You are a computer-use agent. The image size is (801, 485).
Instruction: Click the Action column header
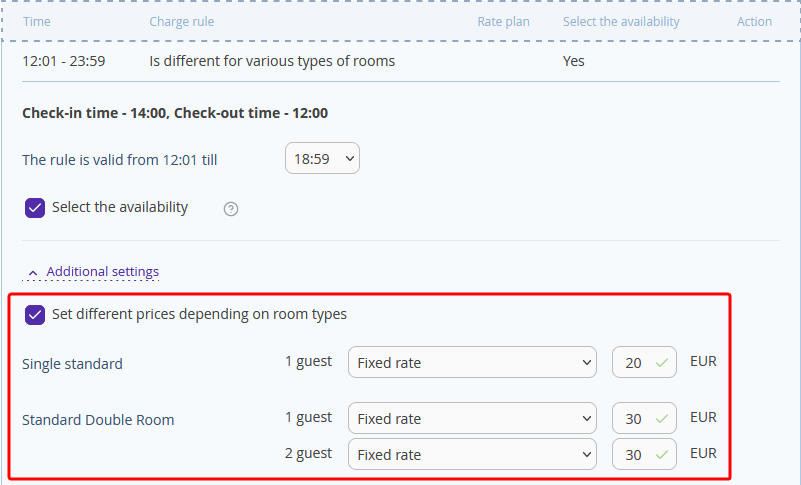[x=754, y=21]
